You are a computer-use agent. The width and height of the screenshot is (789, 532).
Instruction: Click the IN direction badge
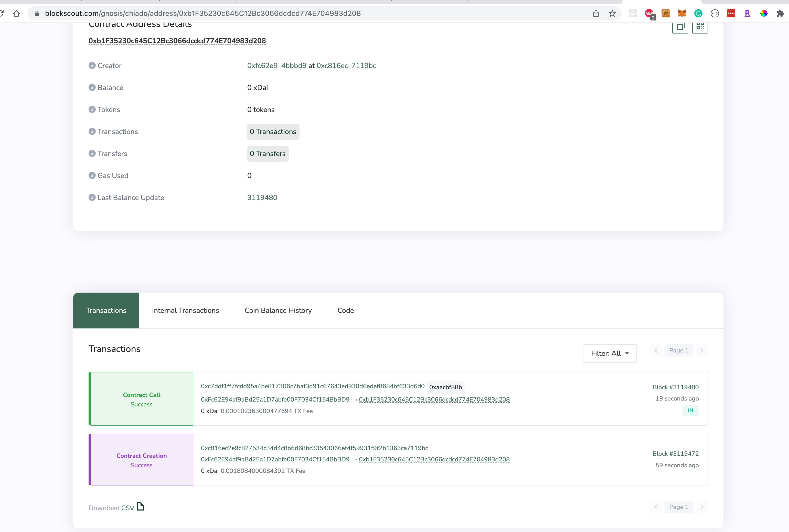690,411
